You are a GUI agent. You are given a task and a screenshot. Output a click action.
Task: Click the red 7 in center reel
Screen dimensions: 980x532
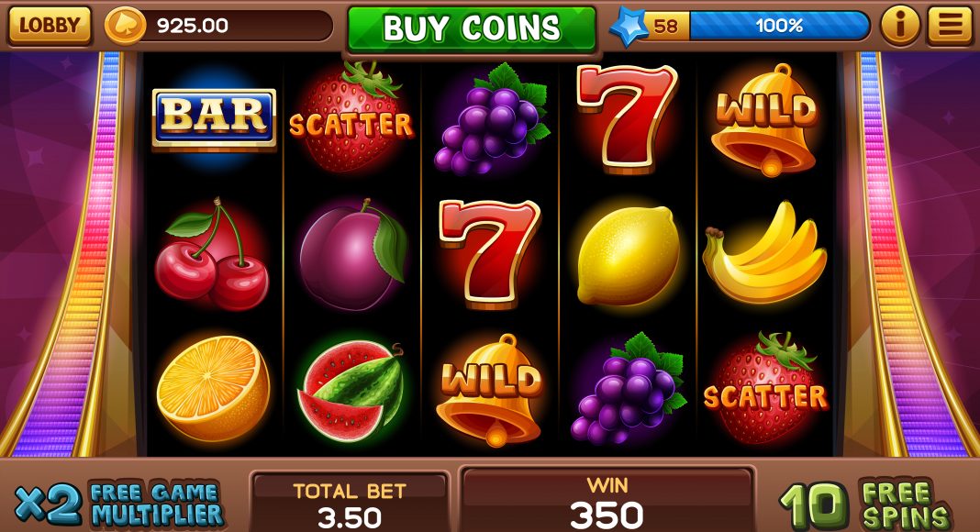[x=489, y=253]
